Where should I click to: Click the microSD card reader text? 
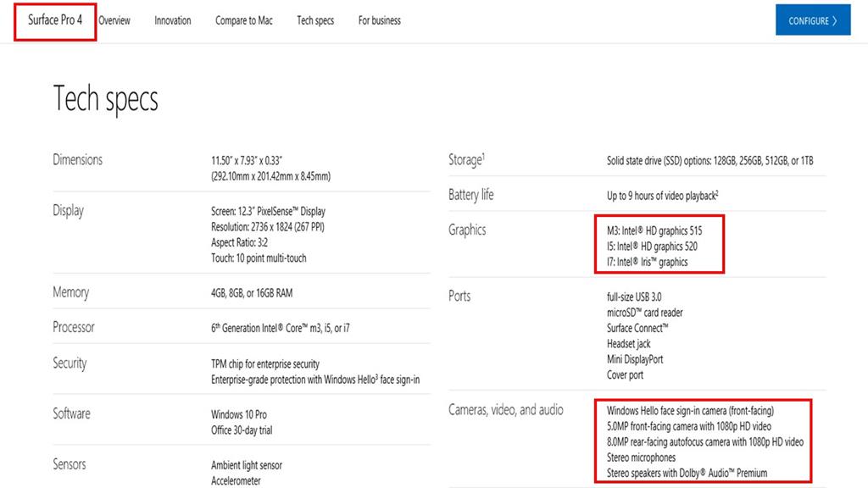click(645, 312)
